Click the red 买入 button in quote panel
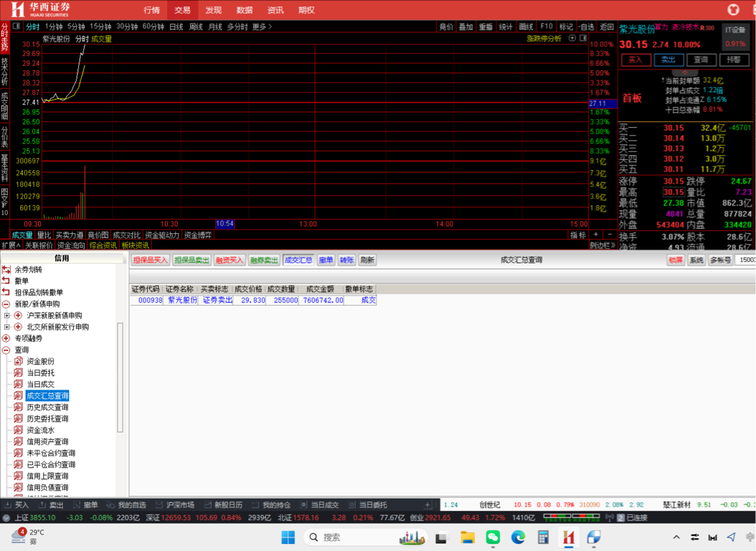 (x=635, y=60)
